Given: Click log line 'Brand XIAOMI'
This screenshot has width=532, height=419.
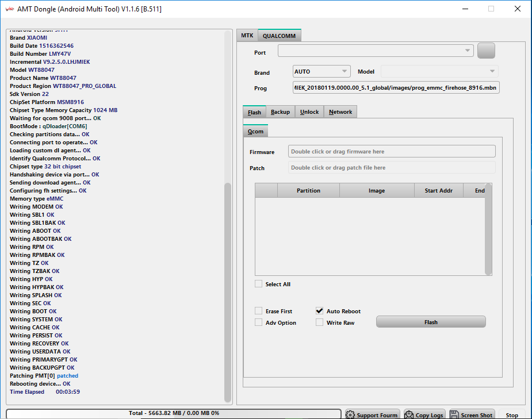Looking at the screenshot, I should click(29, 37).
